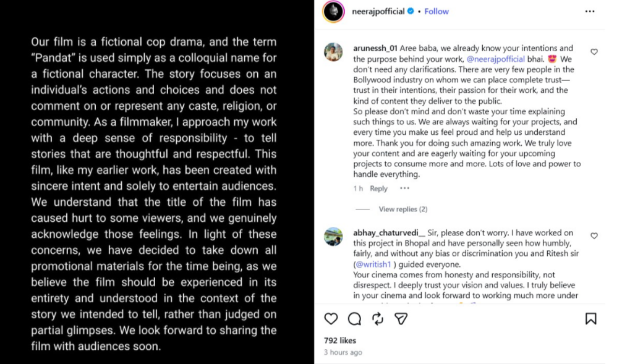Open abhay_chaturvedi__'s avatar
This screenshot has width=622, height=364.
coord(334,236)
